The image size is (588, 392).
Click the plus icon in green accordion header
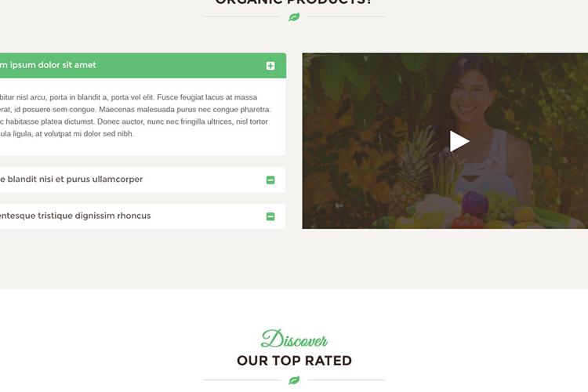tap(270, 66)
